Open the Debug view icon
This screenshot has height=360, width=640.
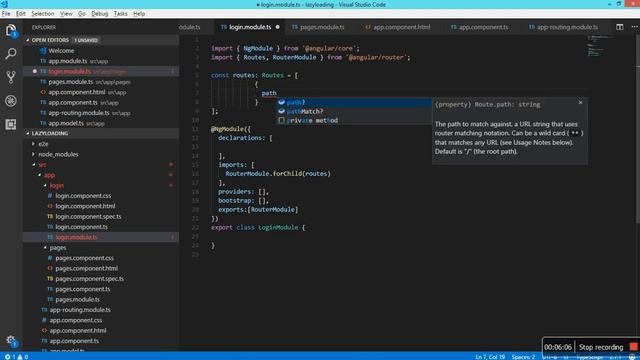click(x=11, y=100)
